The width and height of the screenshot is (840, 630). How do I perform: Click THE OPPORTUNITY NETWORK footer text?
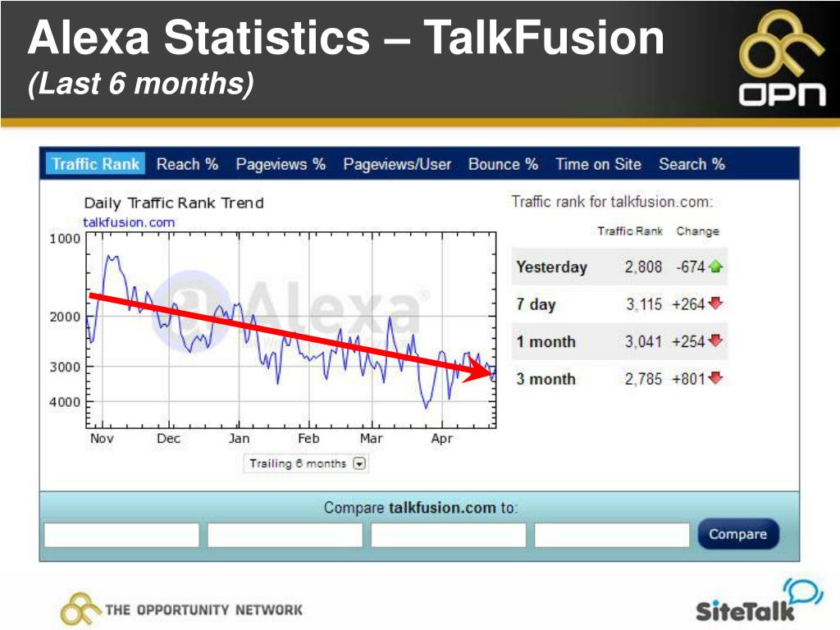coord(203,609)
